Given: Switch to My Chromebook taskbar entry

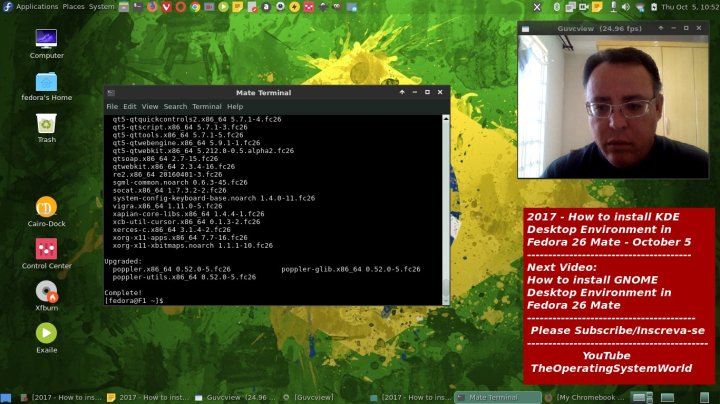Looking at the screenshot, I should click(585, 398).
